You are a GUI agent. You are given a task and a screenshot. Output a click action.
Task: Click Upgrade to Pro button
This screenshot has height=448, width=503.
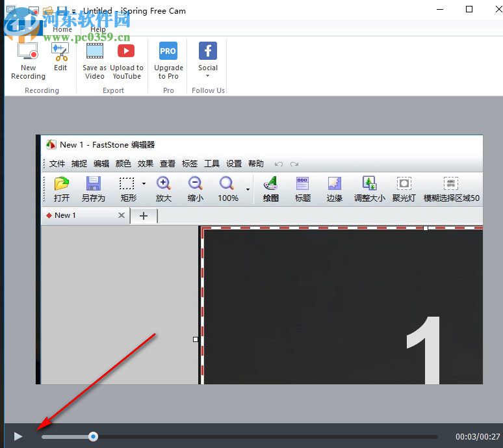point(168,61)
